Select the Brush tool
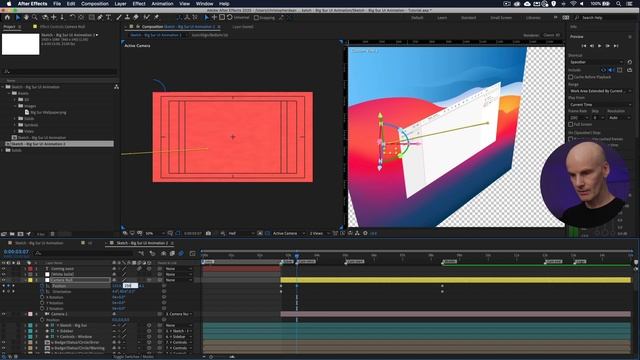 point(119,18)
